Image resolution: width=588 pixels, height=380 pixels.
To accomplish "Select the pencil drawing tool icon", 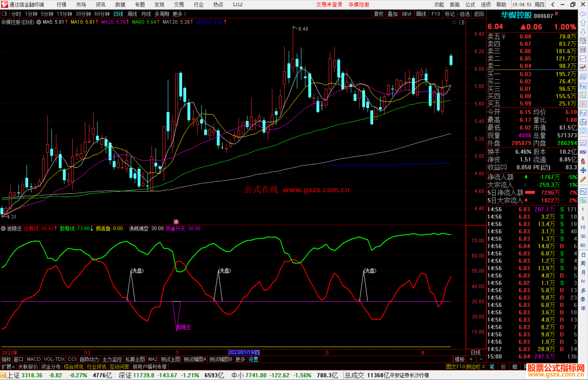I will tap(583, 180).
